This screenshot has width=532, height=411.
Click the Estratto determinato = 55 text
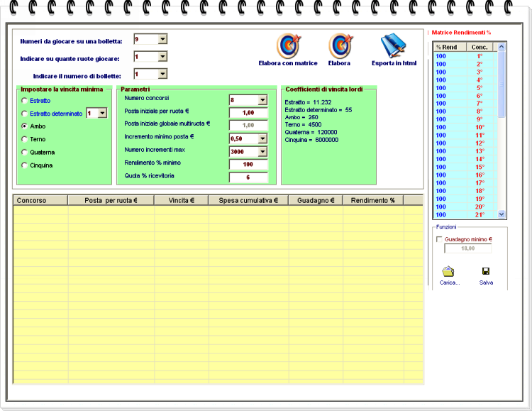click(318, 110)
